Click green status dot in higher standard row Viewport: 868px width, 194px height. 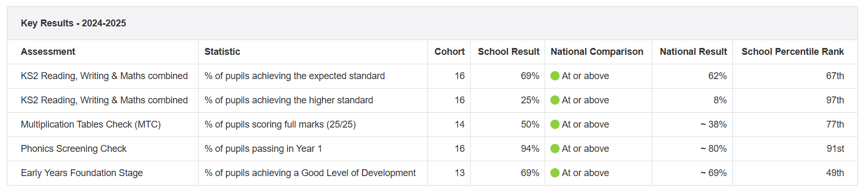pos(555,100)
